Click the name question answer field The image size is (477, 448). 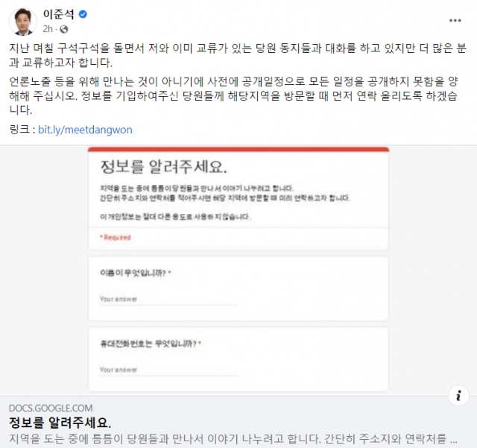pyautogui.click(x=168, y=299)
